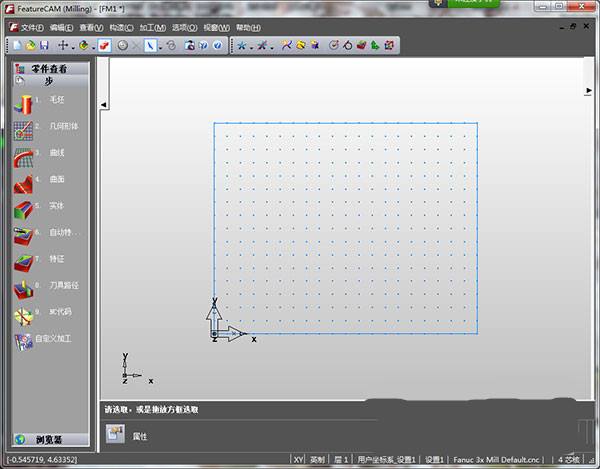Open the 几何形体 (Geometry) step
This screenshot has width=600, height=469.
click(x=24, y=129)
